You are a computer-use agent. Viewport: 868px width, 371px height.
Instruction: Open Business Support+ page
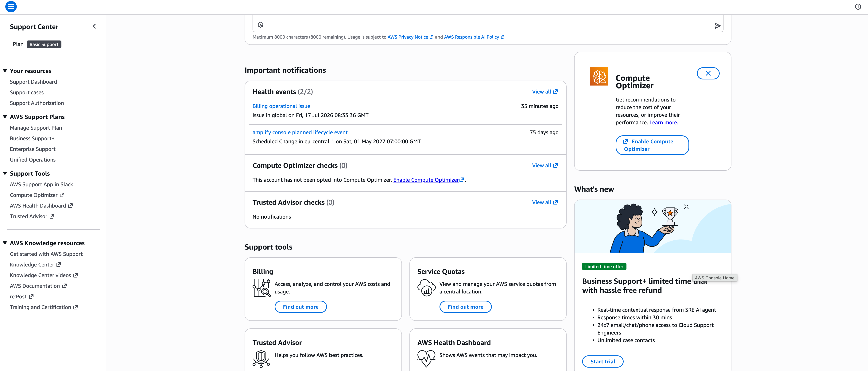tap(32, 138)
